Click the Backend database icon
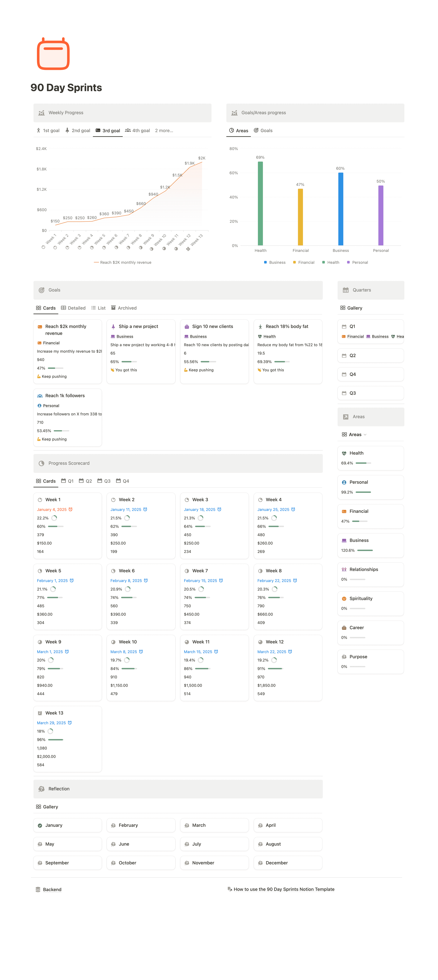 [38, 889]
